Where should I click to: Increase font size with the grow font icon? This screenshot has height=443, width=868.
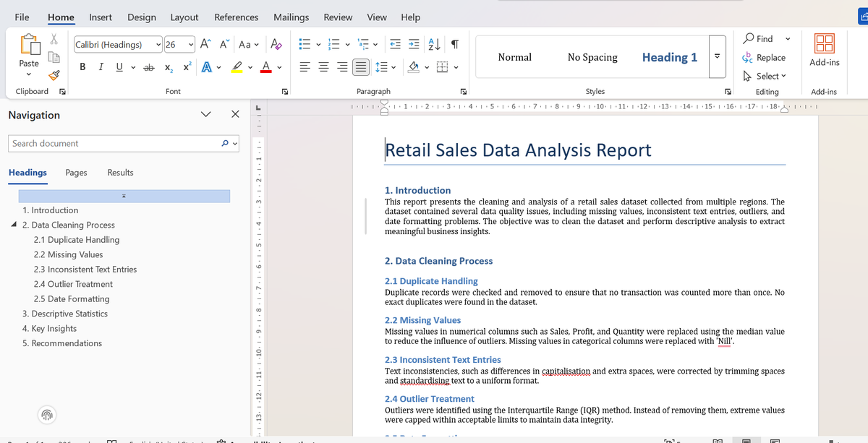coord(205,44)
